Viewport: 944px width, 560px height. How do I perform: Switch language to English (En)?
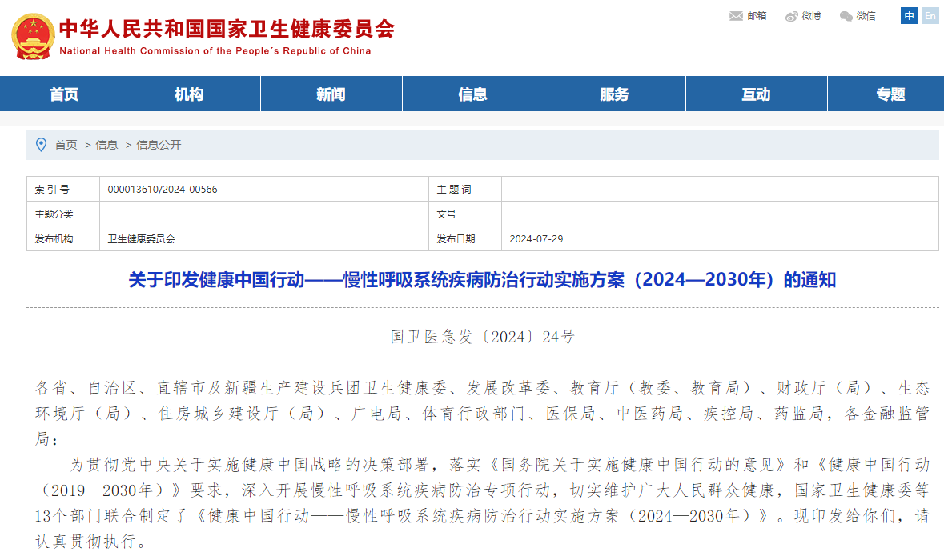pos(930,16)
